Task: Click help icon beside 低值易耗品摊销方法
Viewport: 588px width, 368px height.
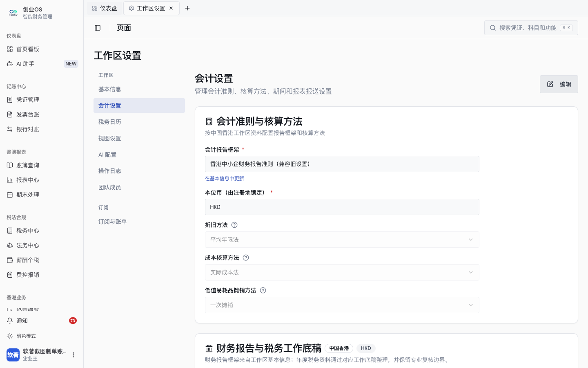Action: pyautogui.click(x=263, y=290)
